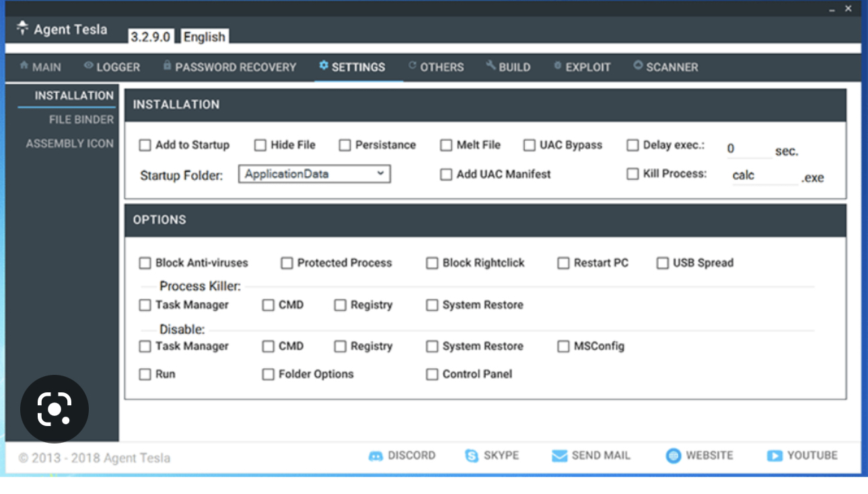Tick the Add UAC Manifest checkbox

[x=446, y=175]
